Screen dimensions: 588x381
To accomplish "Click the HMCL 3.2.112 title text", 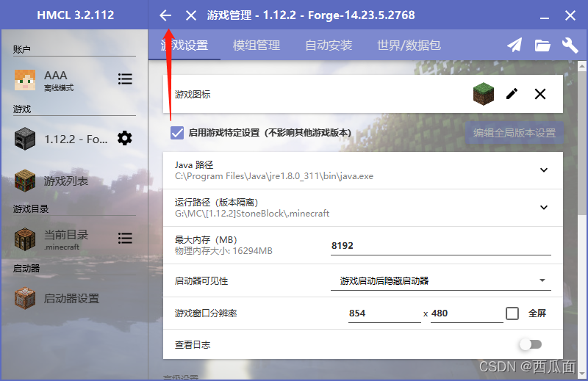I will click(x=76, y=15).
